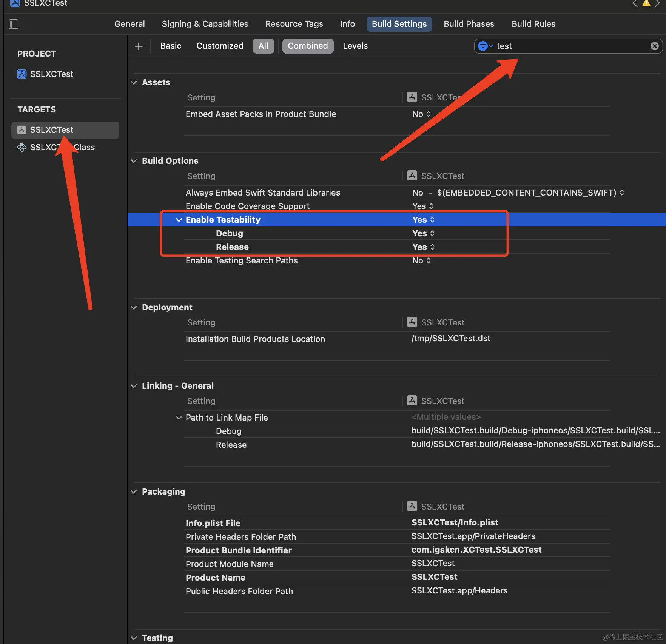Change Always Embed Swift Standard Libraries value
Image resolution: width=666 pixels, height=644 pixels.
518,193
